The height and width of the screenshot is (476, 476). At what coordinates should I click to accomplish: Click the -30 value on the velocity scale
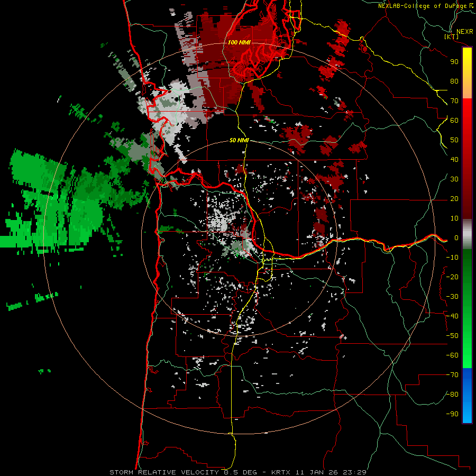click(x=452, y=297)
